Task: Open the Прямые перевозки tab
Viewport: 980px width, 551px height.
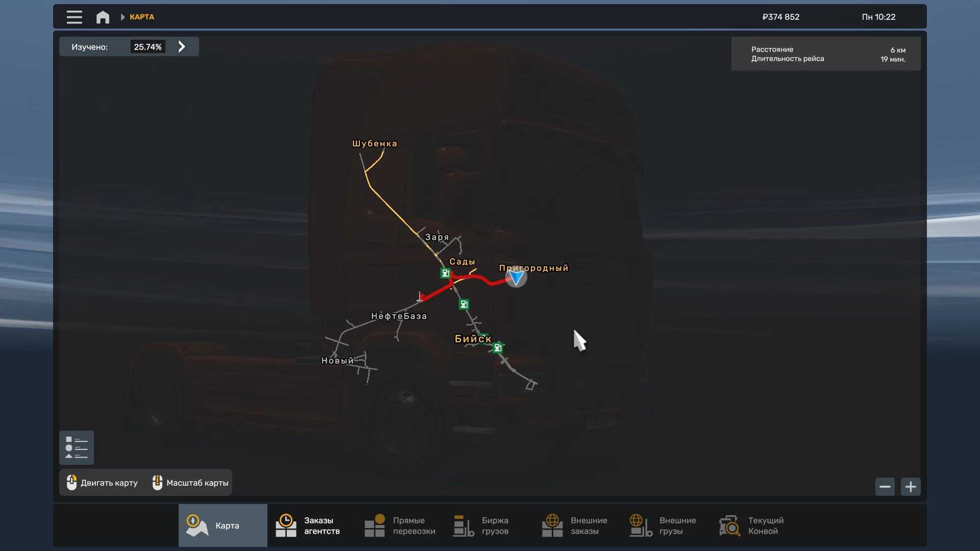Action: [x=400, y=525]
